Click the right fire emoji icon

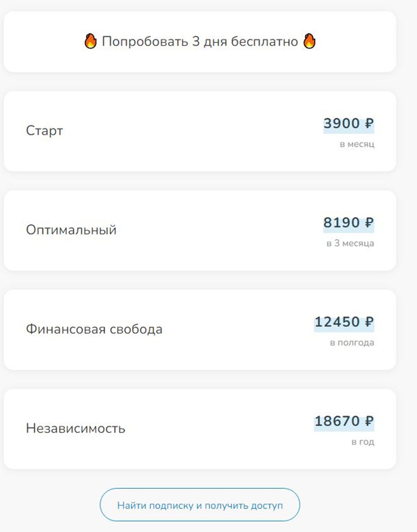(x=309, y=41)
